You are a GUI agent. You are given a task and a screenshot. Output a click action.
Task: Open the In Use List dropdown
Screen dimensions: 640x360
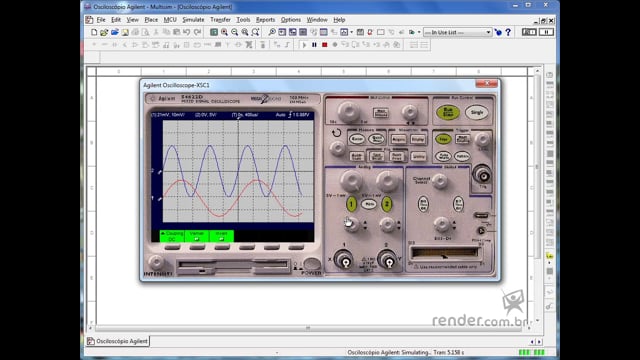(x=458, y=32)
